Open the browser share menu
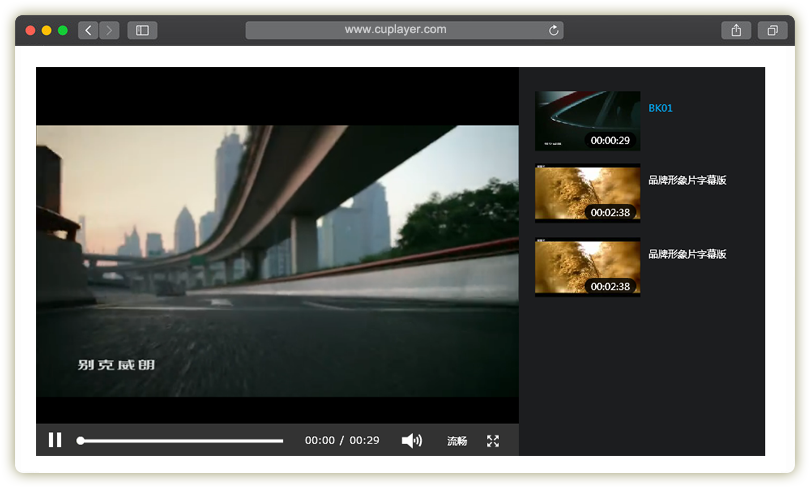This screenshot has width=810, height=488. pos(736,31)
